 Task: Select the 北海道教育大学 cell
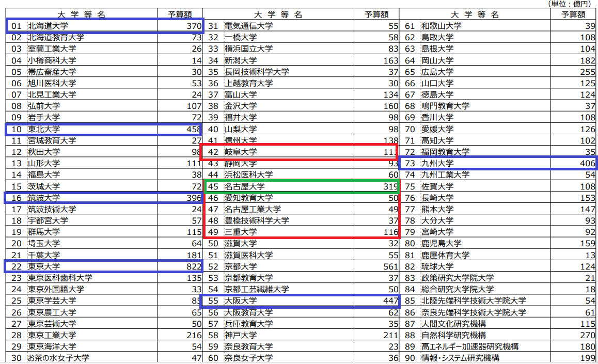56,37
